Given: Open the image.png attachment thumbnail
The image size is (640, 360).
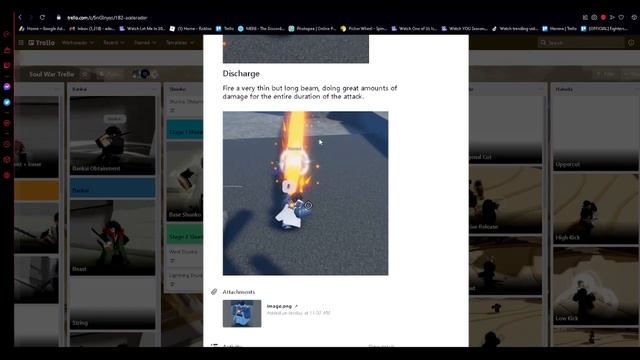Looking at the screenshot, I should [242, 313].
